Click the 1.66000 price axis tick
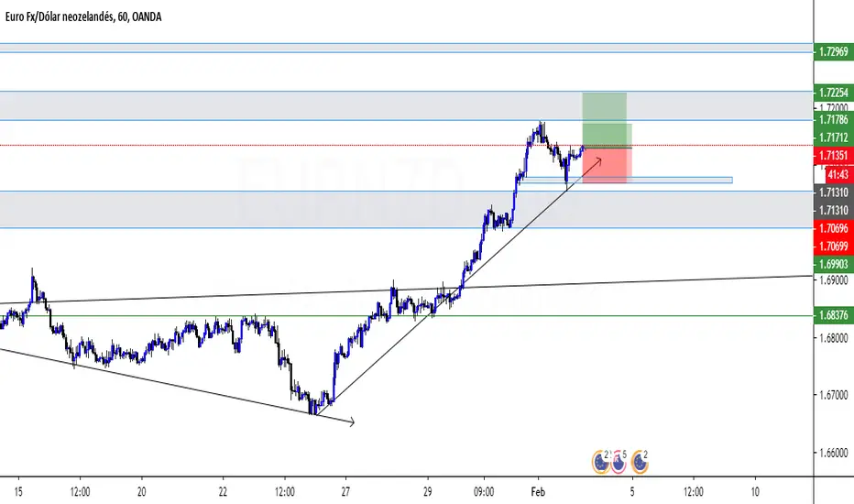The height and width of the screenshot is (504, 854). point(833,453)
